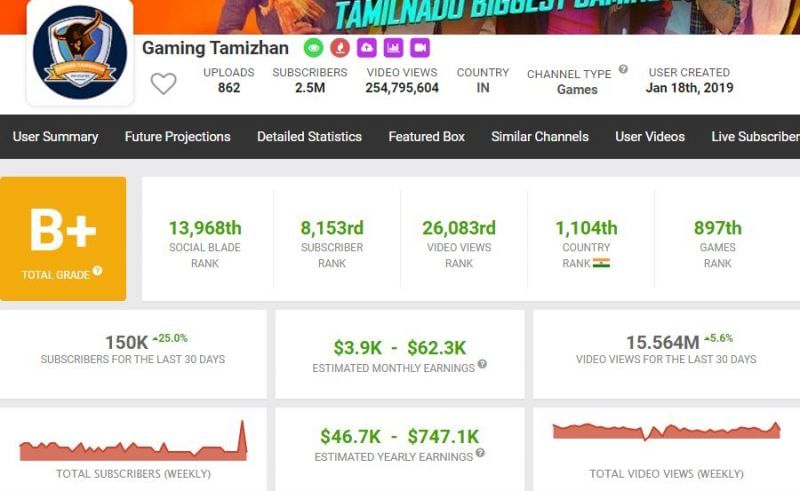
Task: Open the Detailed Statistics tab
Action: (x=309, y=137)
